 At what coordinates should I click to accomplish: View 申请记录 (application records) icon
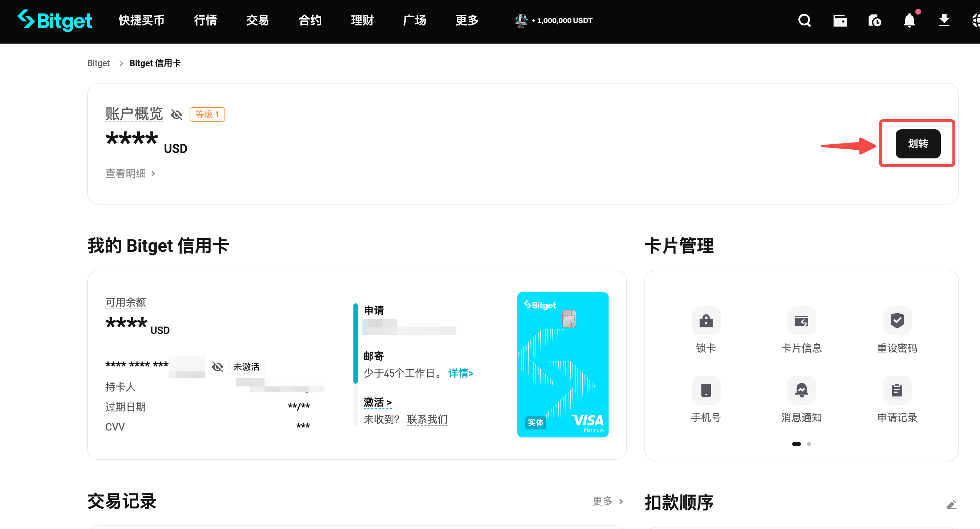[897, 390]
